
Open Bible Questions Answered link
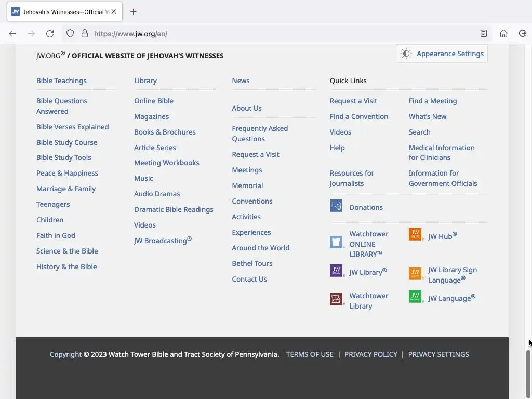tap(62, 106)
